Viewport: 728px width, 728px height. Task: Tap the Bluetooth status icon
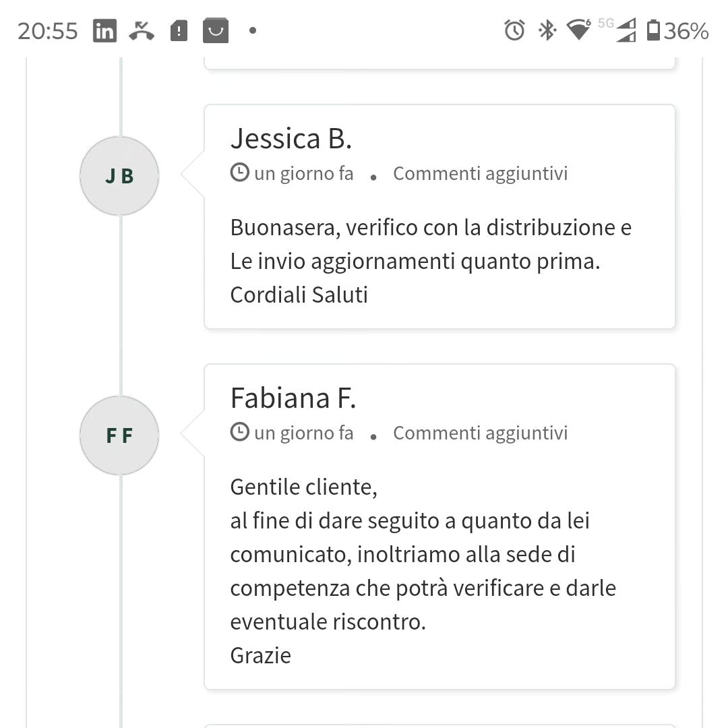click(547, 30)
